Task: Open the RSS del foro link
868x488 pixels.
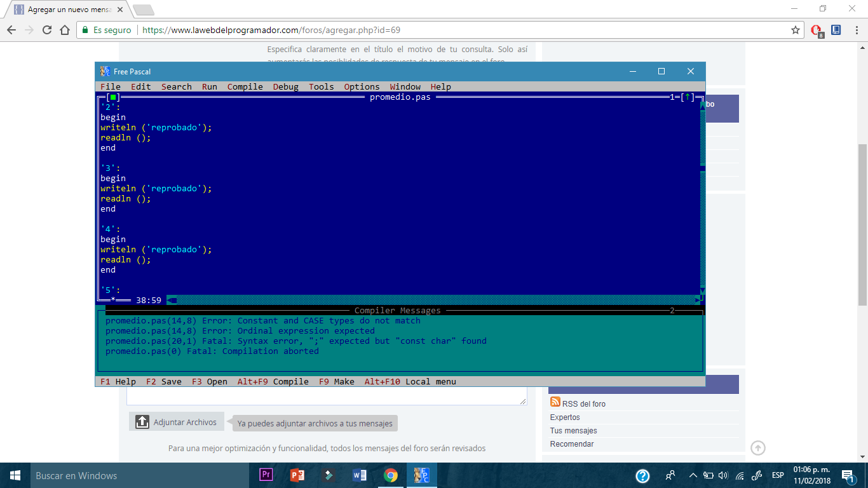Action: tap(584, 404)
